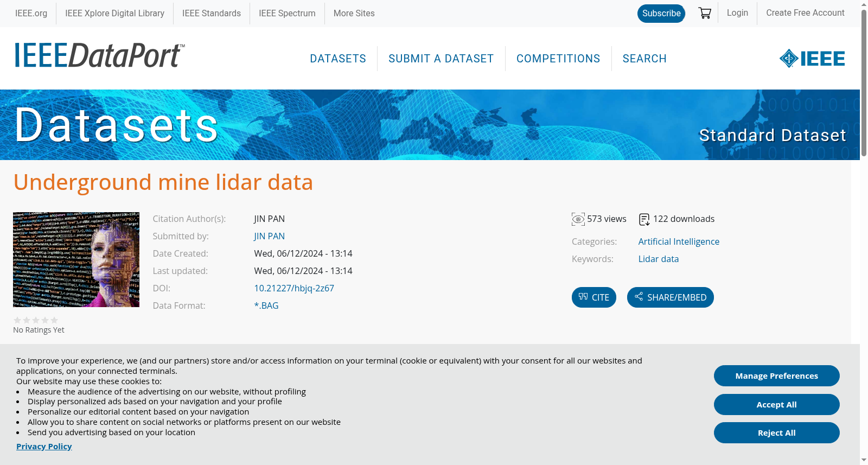Viewport: 868px width, 465px height.
Task: Visit IEEE Standards site
Action: 212,13
